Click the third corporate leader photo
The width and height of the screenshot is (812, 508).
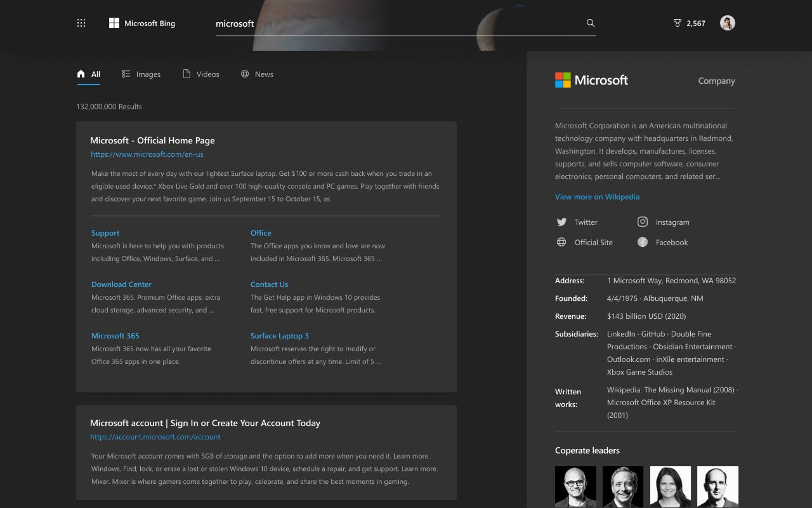click(671, 487)
